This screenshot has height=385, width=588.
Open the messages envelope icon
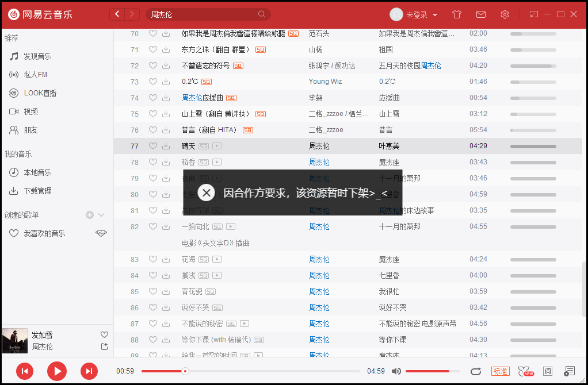click(481, 14)
